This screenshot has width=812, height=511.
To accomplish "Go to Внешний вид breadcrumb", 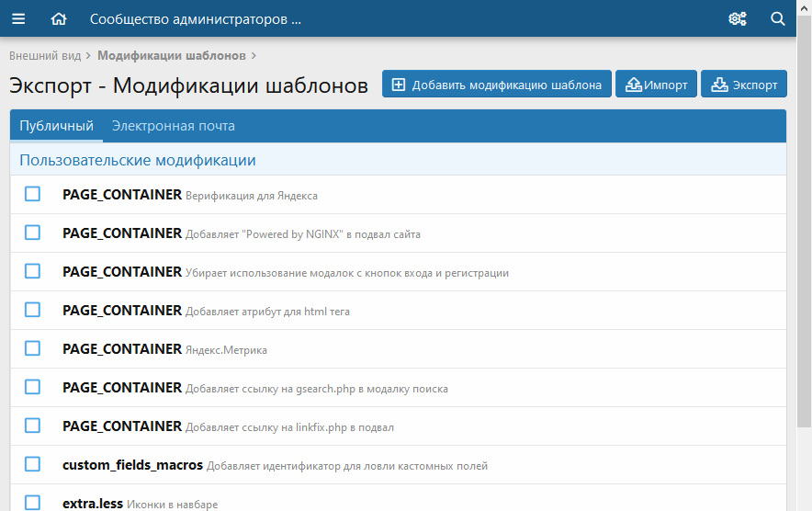I will [45, 55].
